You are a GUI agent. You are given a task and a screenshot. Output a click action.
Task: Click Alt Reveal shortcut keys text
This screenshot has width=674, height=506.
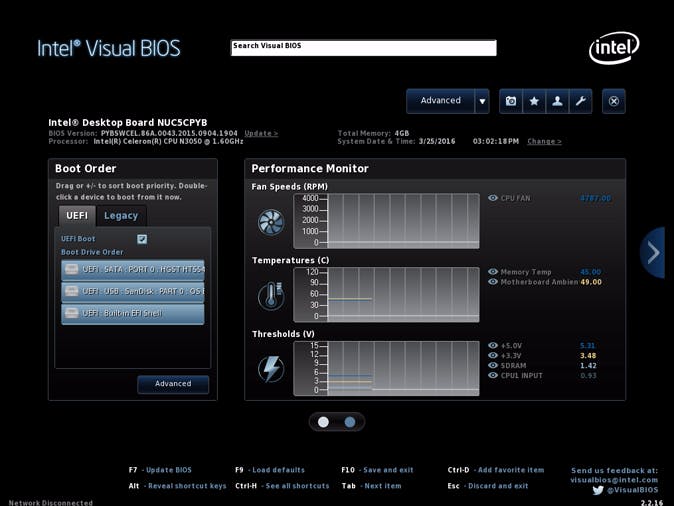click(177, 486)
